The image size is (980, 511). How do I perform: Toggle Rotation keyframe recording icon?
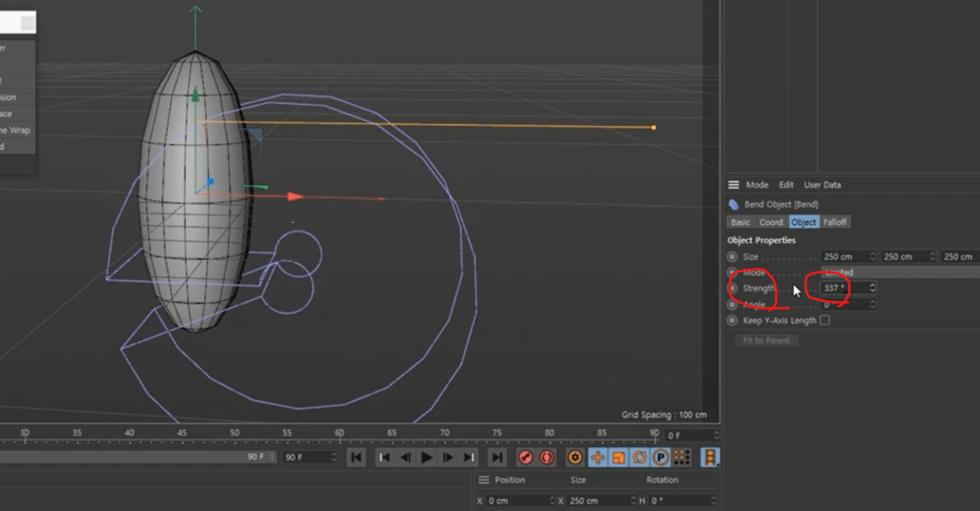640,458
